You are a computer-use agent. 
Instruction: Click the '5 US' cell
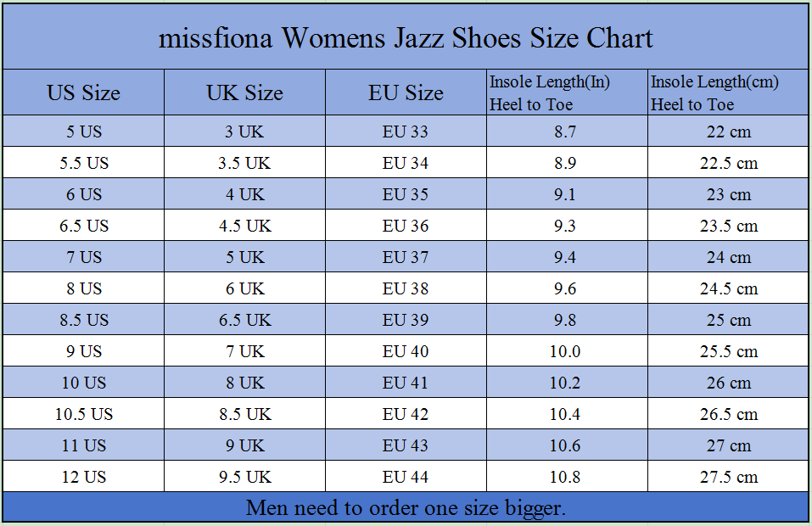pos(83,131)
